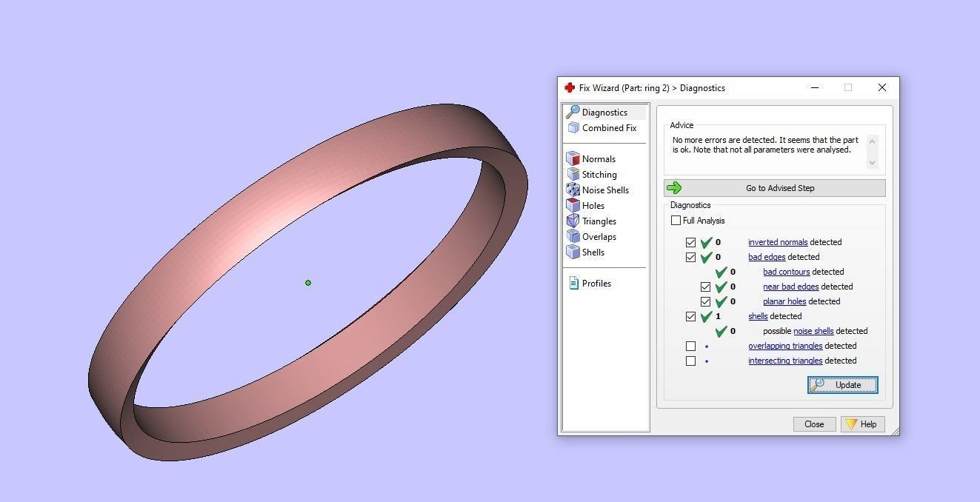Open the Combined Fix page
980x502 pixels.
click(609, 128)
